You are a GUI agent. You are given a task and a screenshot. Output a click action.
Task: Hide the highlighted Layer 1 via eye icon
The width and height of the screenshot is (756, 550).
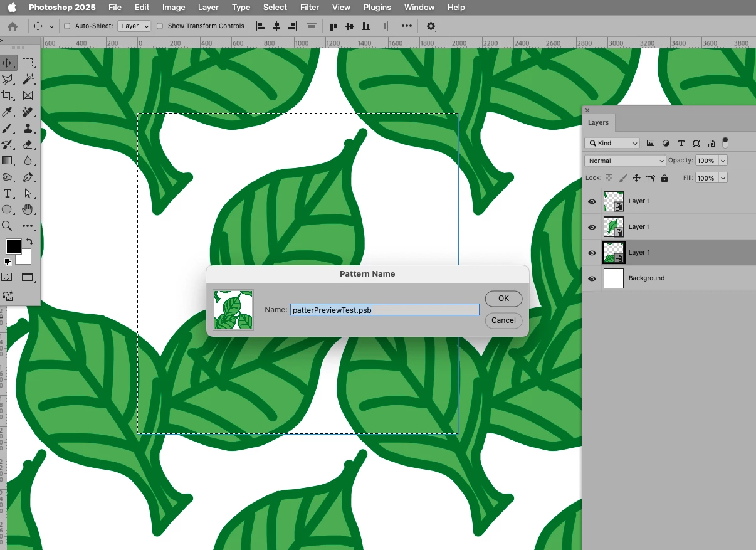tap(592, 253)
